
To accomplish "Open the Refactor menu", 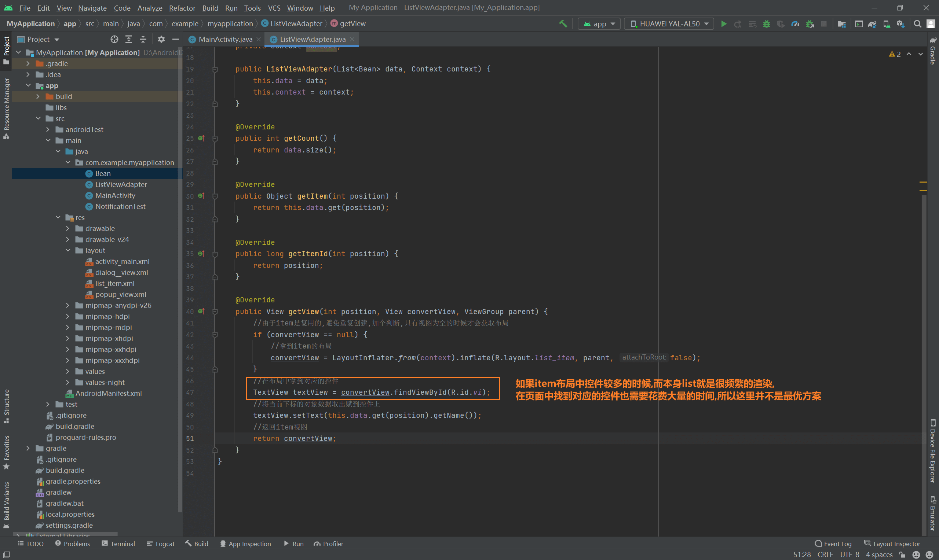I will click(x=182, y=8).
